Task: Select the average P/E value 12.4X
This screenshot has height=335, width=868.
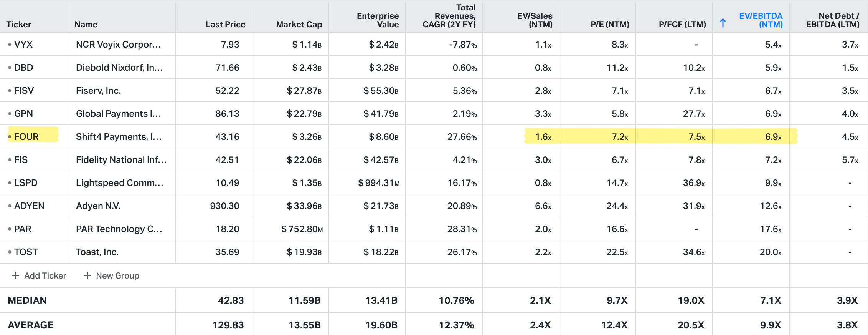Action: [614, 325]
